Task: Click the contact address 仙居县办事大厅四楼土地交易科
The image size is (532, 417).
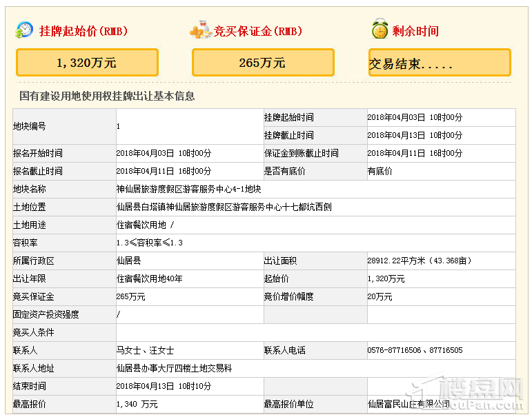Action: click(174, 369)
